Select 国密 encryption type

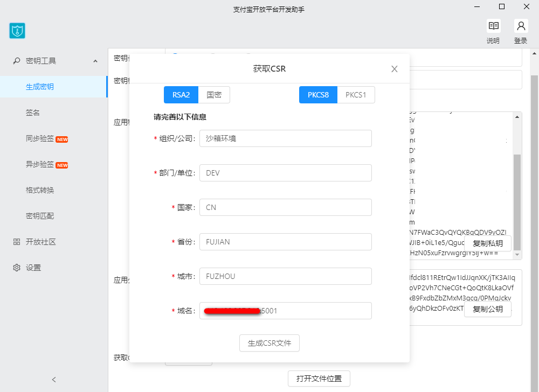[214, 95]
